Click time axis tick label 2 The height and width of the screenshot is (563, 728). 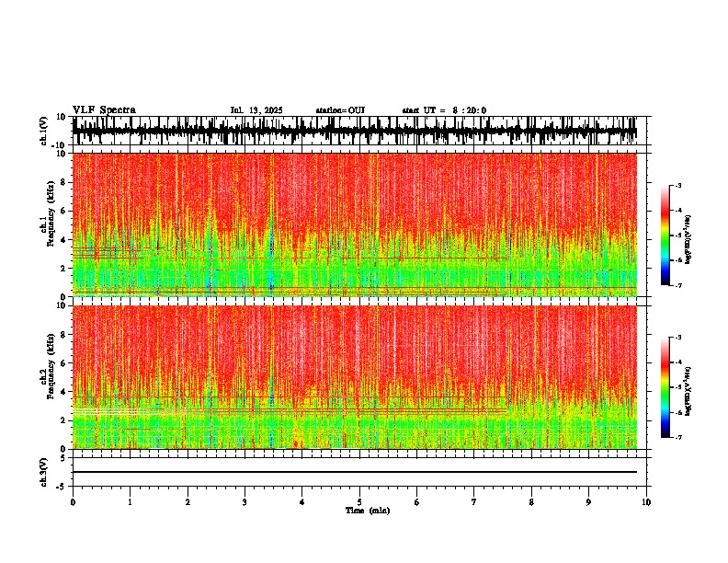(x=188, y=502)
